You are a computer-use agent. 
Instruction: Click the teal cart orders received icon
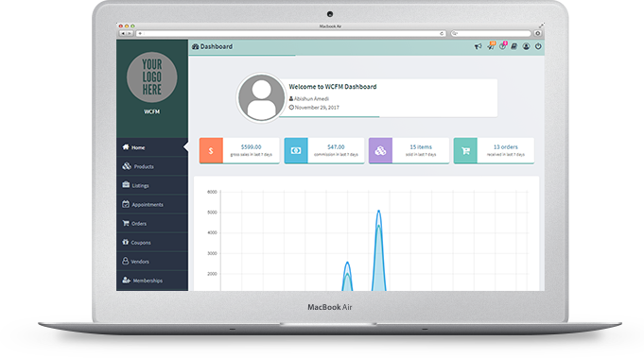coord(465,150)
